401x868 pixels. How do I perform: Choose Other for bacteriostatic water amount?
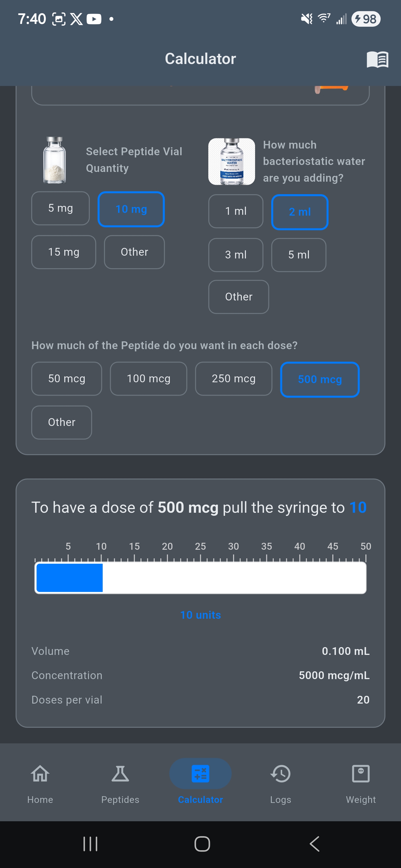(238, 297)
